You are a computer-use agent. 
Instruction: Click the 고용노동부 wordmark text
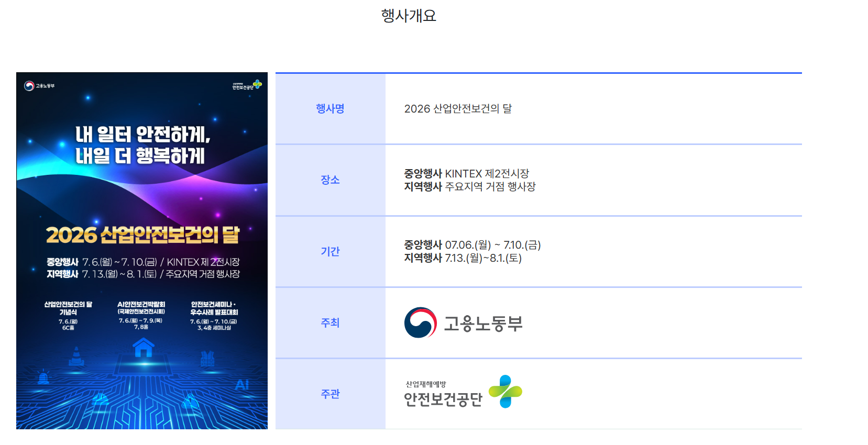(483, 324)
